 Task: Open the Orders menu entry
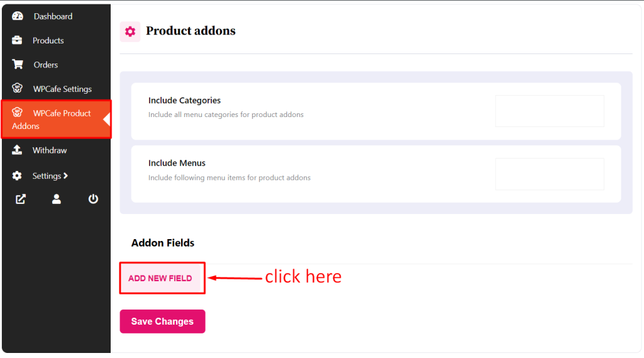click(x=45, y=65)
